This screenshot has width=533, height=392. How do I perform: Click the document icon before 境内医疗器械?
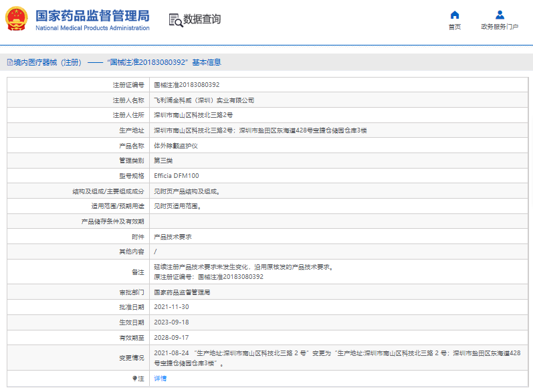coord(10,62)
